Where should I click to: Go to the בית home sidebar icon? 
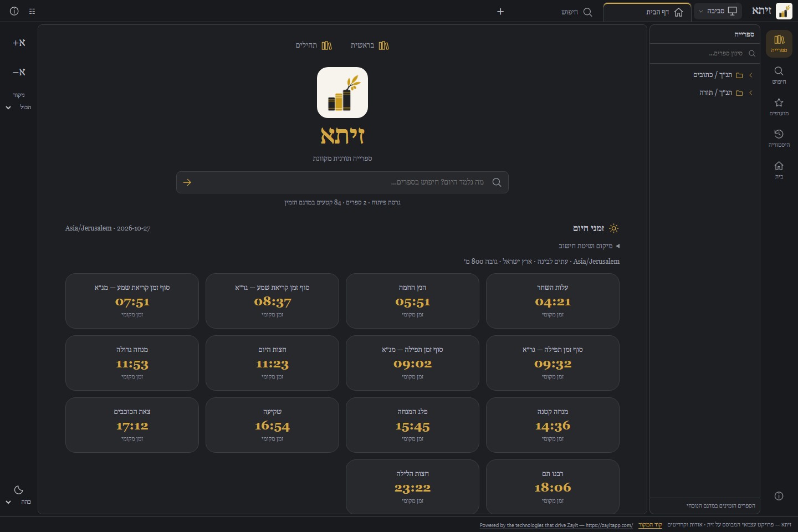point(779,170)
